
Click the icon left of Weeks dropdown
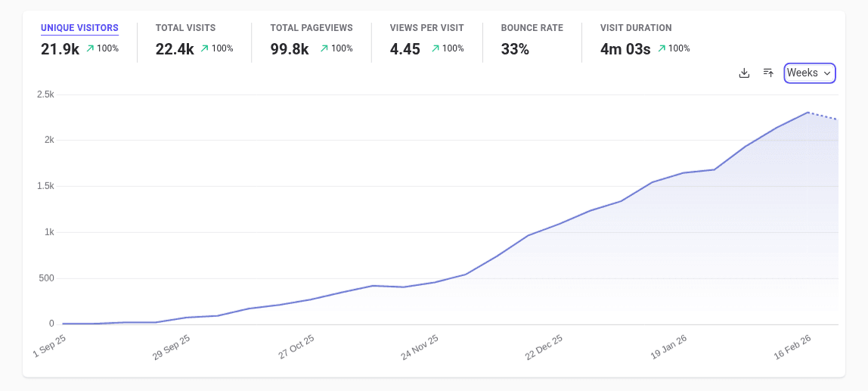pos(768,73)
